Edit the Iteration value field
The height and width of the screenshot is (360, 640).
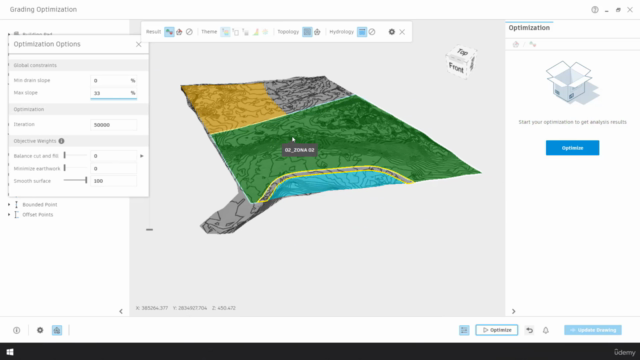(x=113, y=125)
